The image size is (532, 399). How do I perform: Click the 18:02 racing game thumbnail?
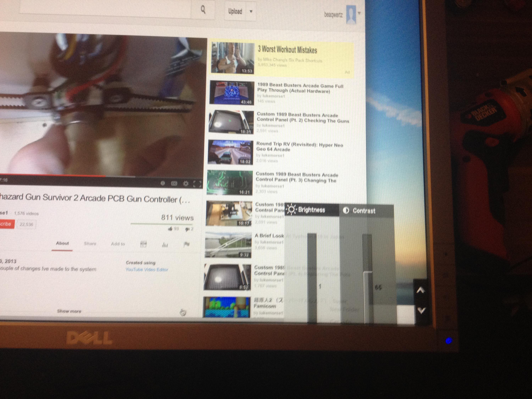[230, 152]
